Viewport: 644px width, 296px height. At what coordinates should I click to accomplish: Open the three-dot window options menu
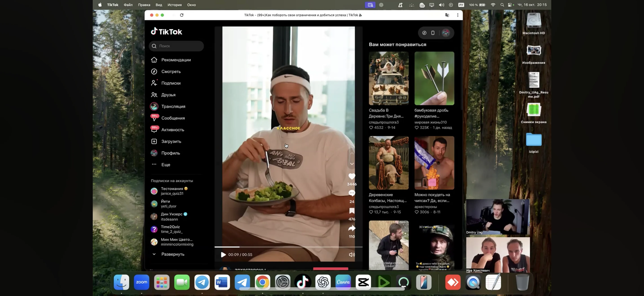457,15
